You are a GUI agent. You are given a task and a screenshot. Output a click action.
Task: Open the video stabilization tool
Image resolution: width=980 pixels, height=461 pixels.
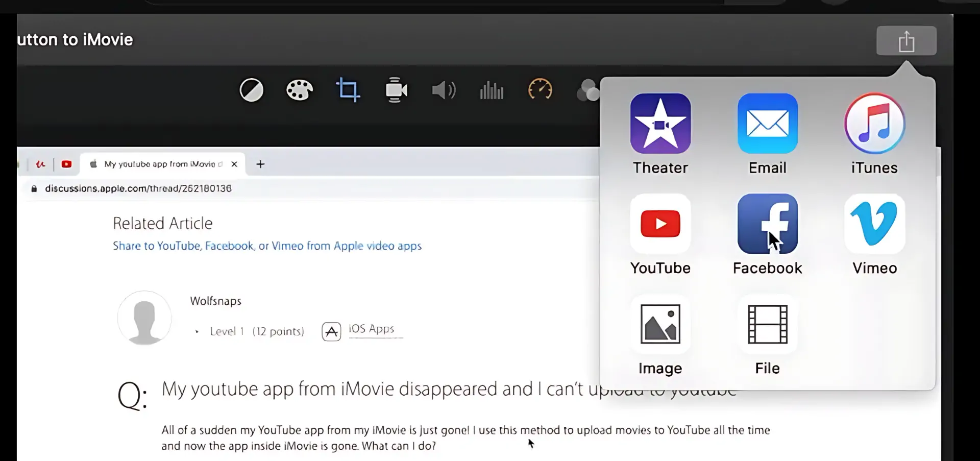(396, 90)
